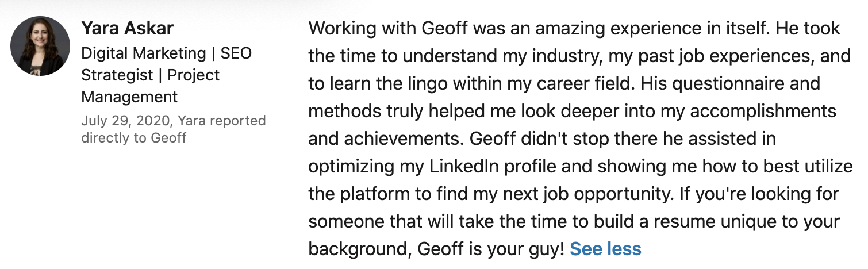Screen dimensions: 868x269
Task: Select the "directly to Geoff" relationship text
Action: point(133,138)
